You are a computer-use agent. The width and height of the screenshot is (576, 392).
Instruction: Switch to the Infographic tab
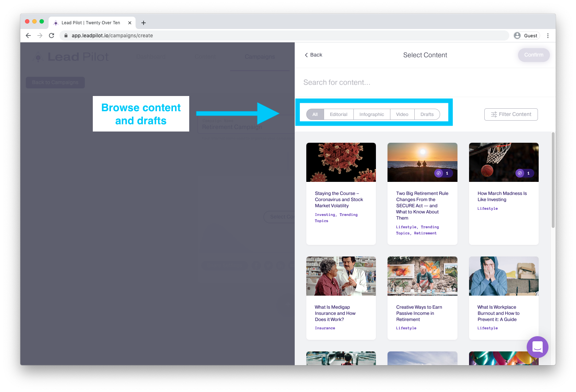(x=372, y=114)
